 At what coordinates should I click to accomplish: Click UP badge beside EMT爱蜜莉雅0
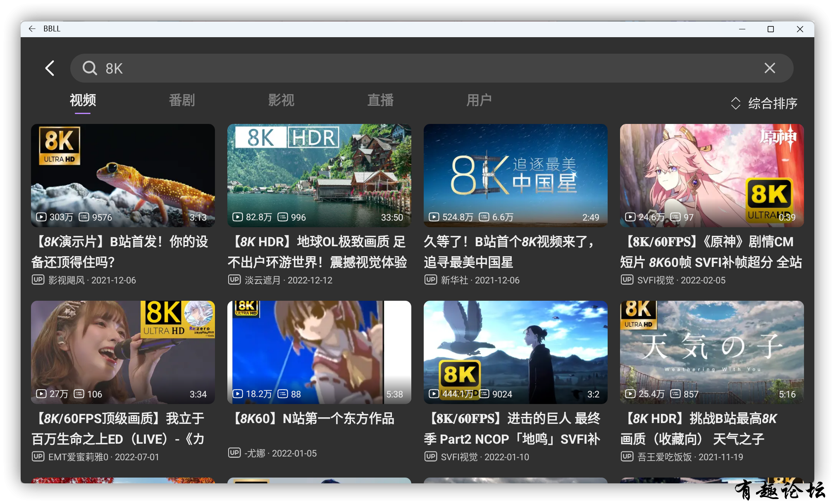(38, 456)
